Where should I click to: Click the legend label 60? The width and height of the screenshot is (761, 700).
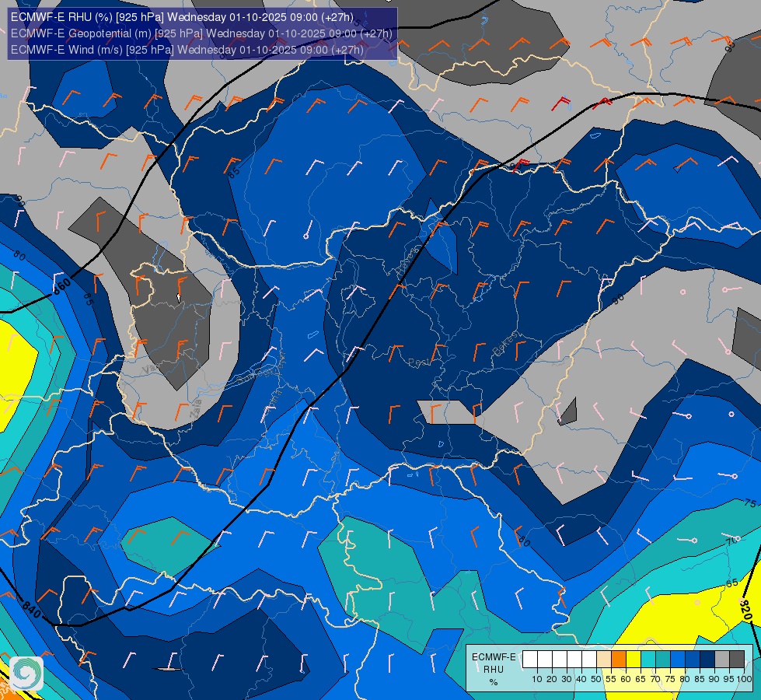coord(626,679)
